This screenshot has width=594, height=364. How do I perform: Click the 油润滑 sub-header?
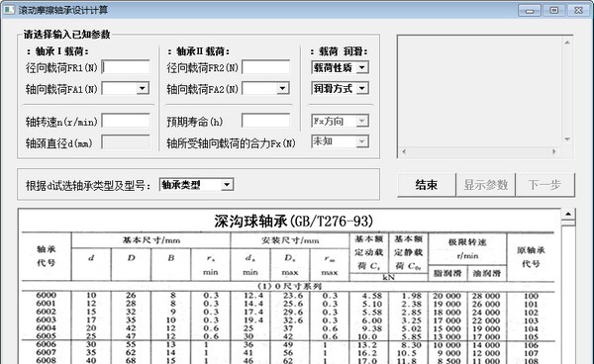pyautogui.click(x=487, y=273)
